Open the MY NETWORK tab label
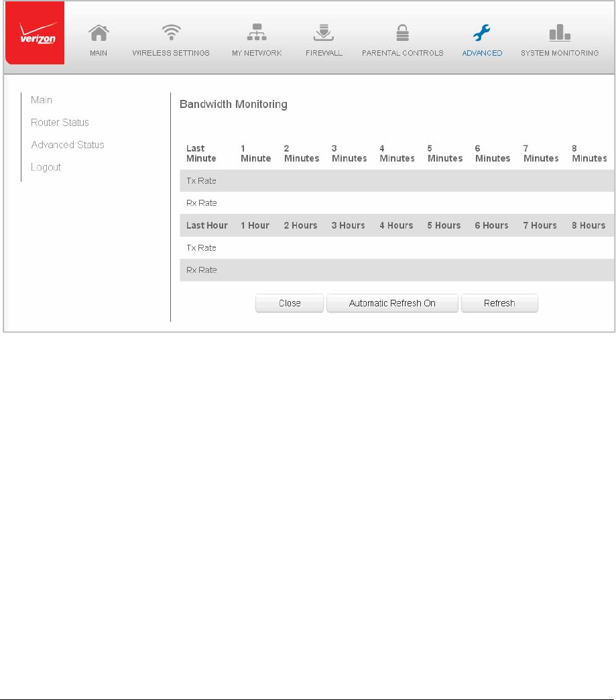The height and width of the screenshot is (700, 616). [257, 53]
